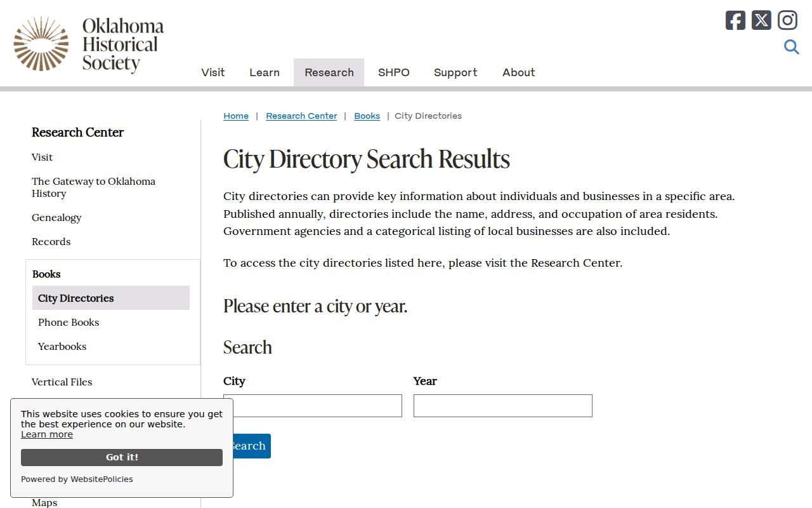Open Yearbooks in the sidebar
The width and height of the screenshot is (812, 508).
click(x=62, y=346)
